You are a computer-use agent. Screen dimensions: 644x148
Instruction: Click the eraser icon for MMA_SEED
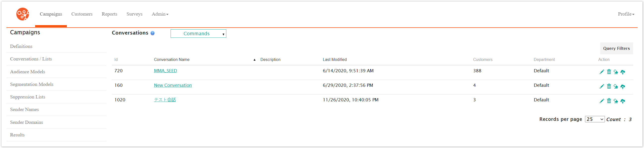pyautogui.click(x=616, y=72)
